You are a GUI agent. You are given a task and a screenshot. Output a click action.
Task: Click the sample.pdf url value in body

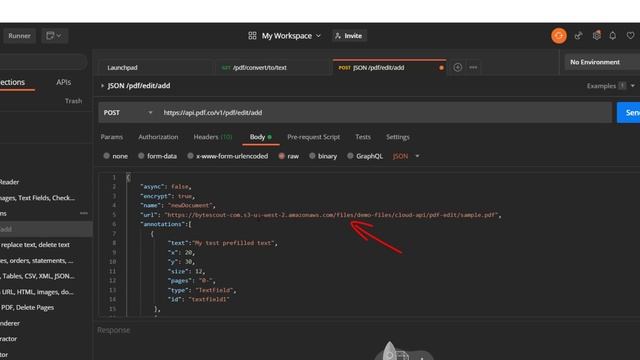point(331,215)
